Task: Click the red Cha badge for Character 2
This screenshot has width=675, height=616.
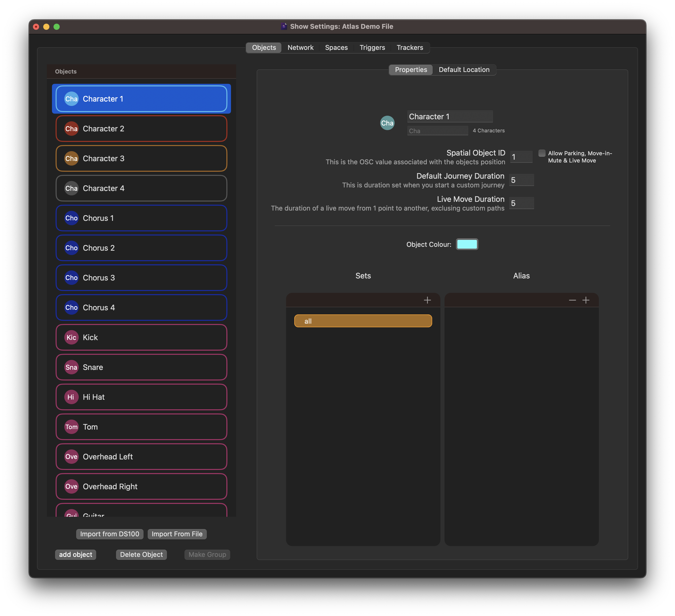Action: pyautogui.click(x=71, y=129)
